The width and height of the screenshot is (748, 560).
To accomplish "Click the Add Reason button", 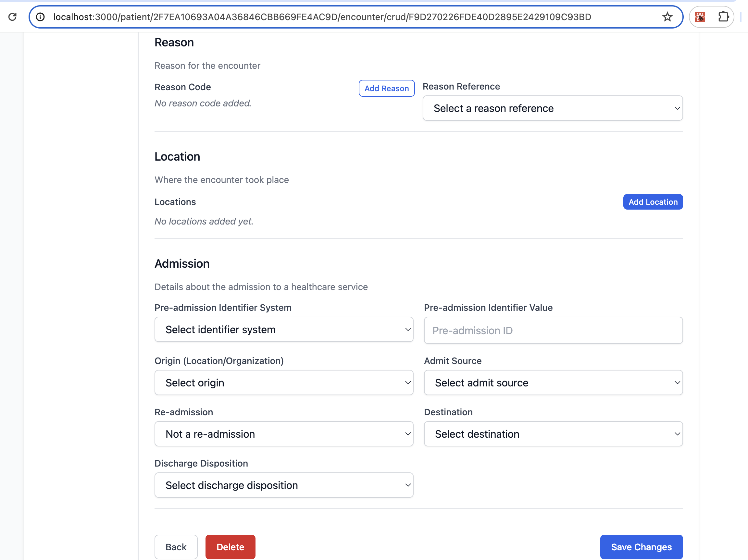I will pyautogui.click(x=386, y=88).
